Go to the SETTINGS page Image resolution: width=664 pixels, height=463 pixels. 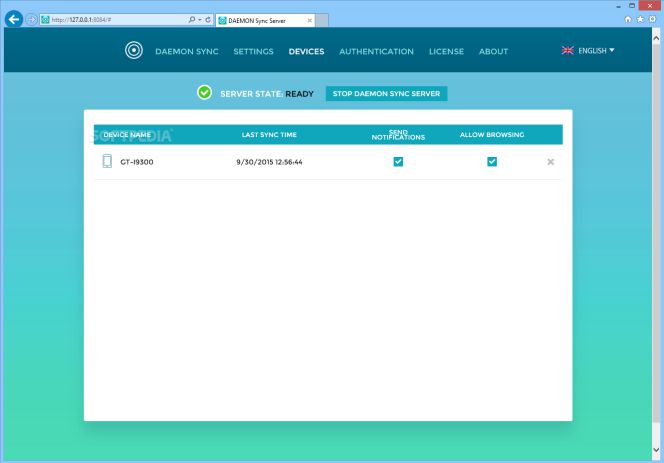coord(253,51)
